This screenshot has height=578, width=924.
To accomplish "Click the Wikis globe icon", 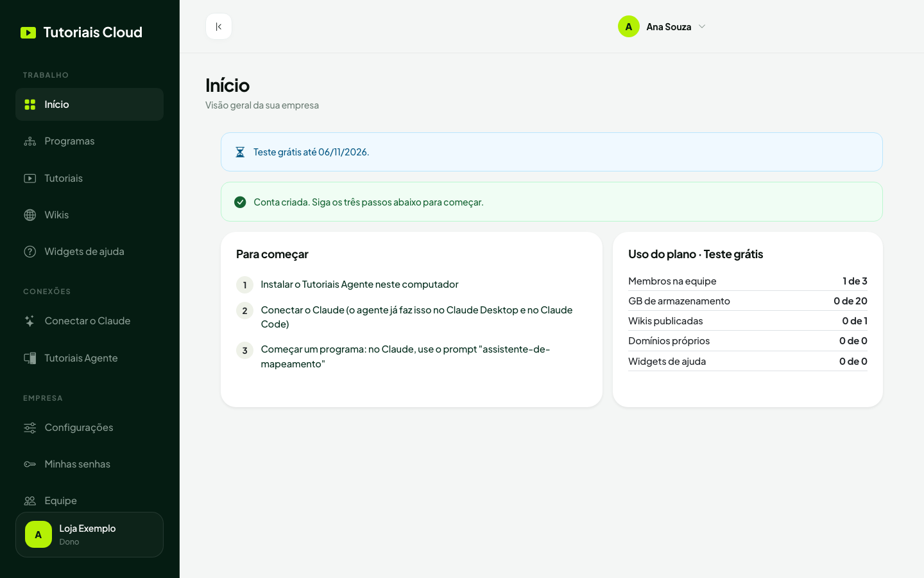I will [x=30, y=215].
